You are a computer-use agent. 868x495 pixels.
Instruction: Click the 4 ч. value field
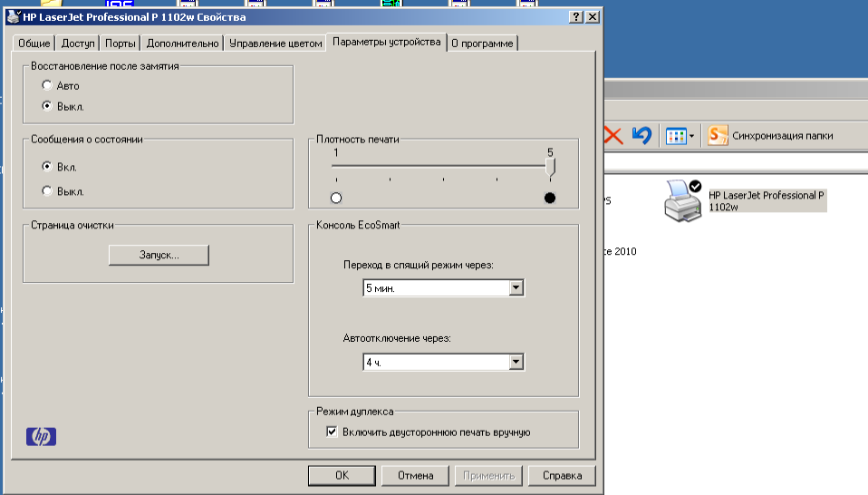pyautogui.click(x=436, y=362)
